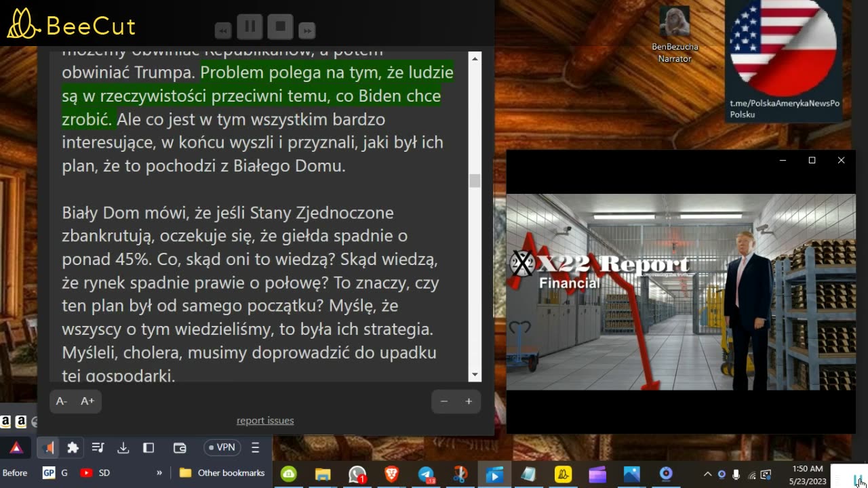Skip forward with the fast-forward button

tap(307, 30)
